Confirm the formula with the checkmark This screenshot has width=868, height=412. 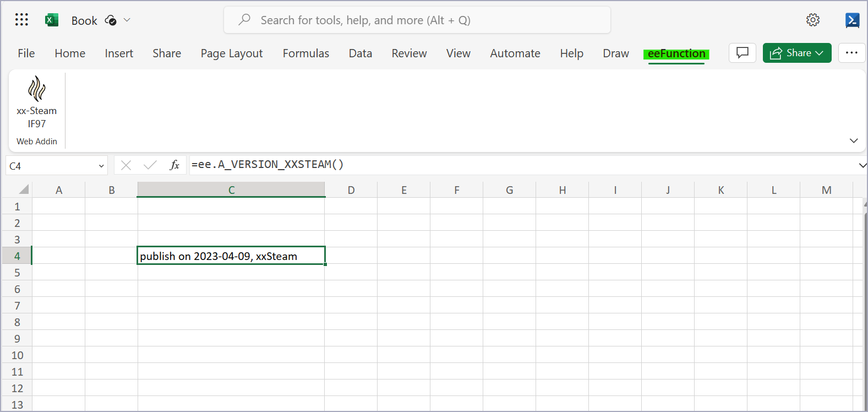pos(150,165)
